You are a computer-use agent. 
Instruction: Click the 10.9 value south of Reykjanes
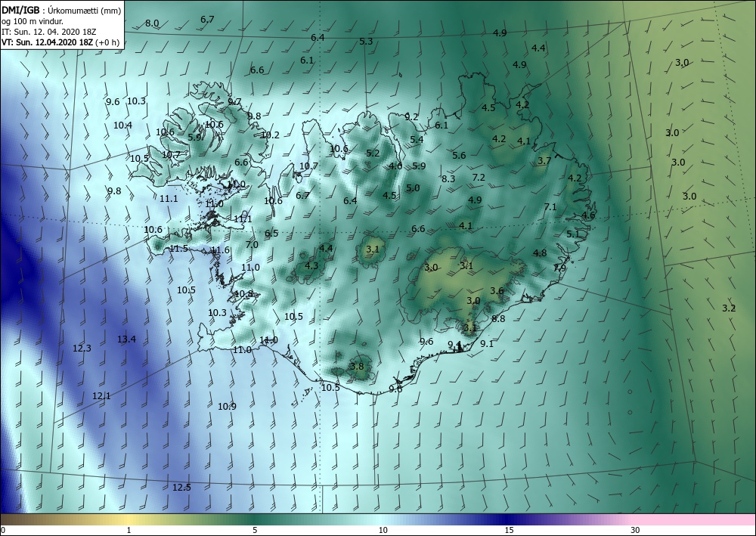pos(227,406)
